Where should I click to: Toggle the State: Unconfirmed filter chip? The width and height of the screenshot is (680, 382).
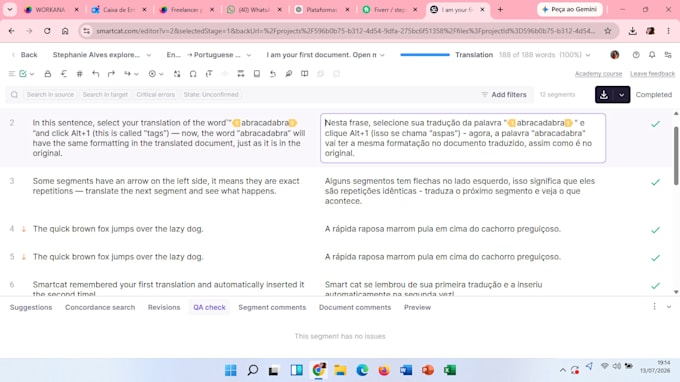[x=211, y=95]
